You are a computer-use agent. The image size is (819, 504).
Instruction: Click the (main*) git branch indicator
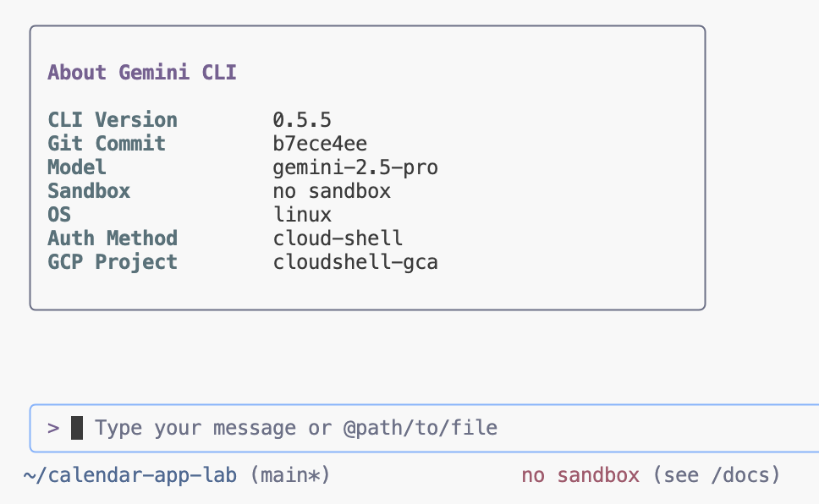[x=290, y=475]
